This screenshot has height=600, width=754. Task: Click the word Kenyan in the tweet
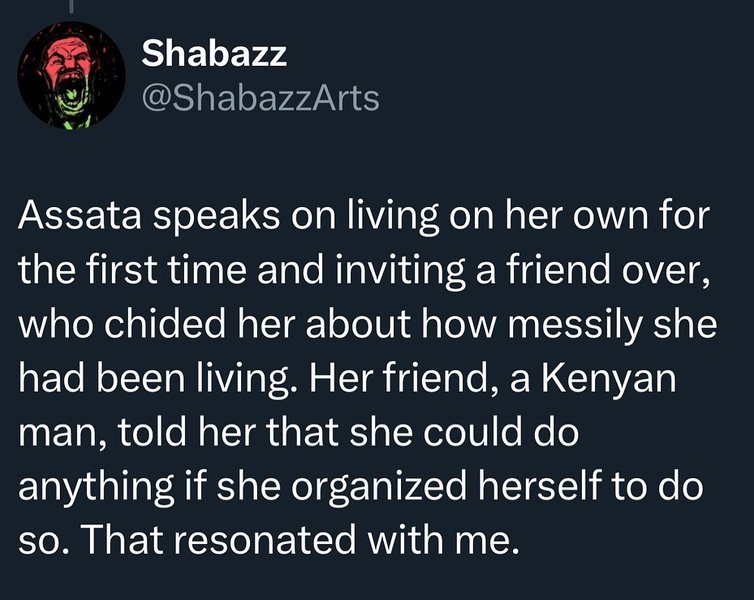[x=609, y=378]
